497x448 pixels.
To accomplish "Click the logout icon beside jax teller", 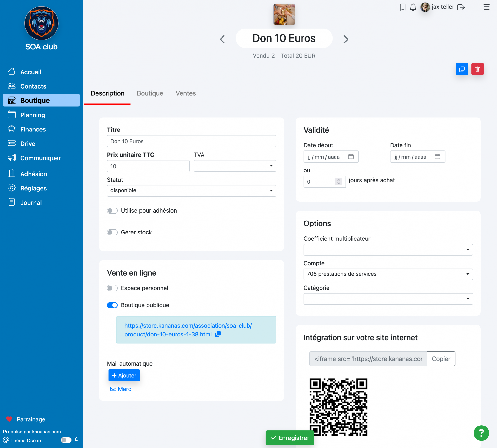I will coord(461,7).
